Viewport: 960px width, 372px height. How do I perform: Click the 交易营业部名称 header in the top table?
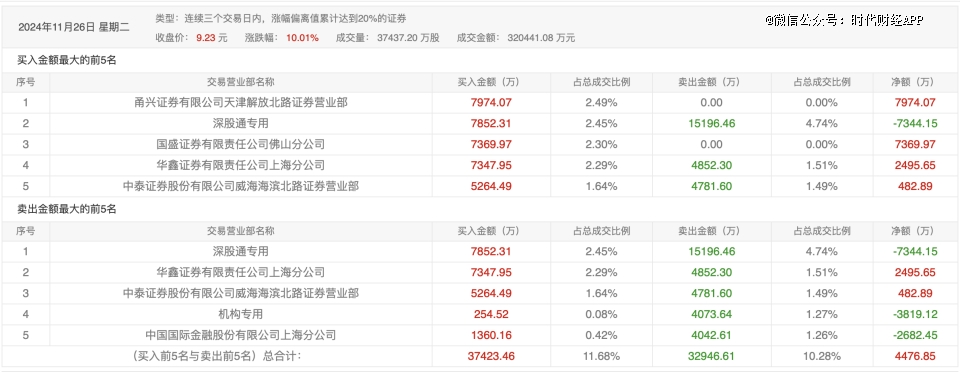(241, 82)
